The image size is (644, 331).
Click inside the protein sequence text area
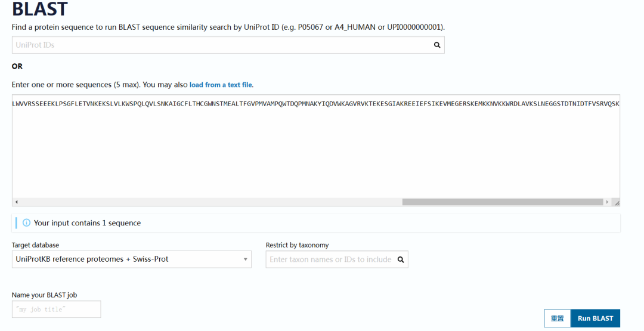(x=316, y=147)
